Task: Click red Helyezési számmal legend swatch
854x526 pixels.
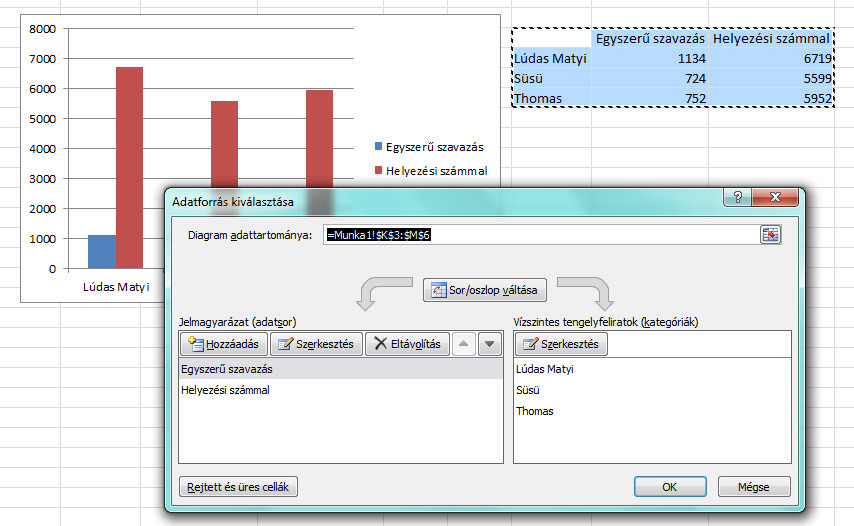Action: (x=379, y=170)
